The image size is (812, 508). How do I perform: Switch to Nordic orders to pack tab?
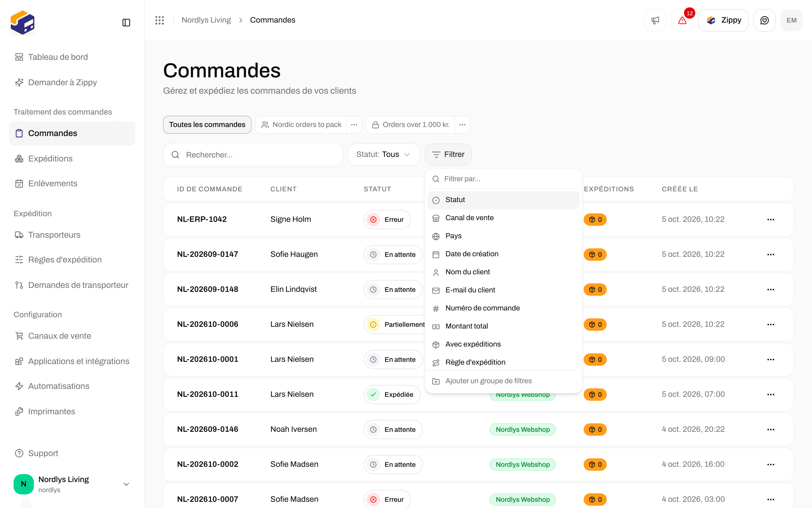coord(301,125)
